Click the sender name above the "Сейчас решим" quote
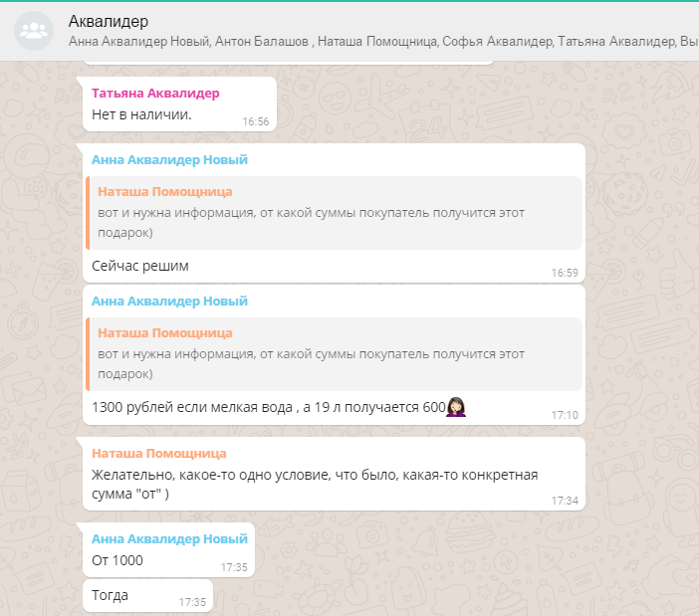 tap(169, 159)
